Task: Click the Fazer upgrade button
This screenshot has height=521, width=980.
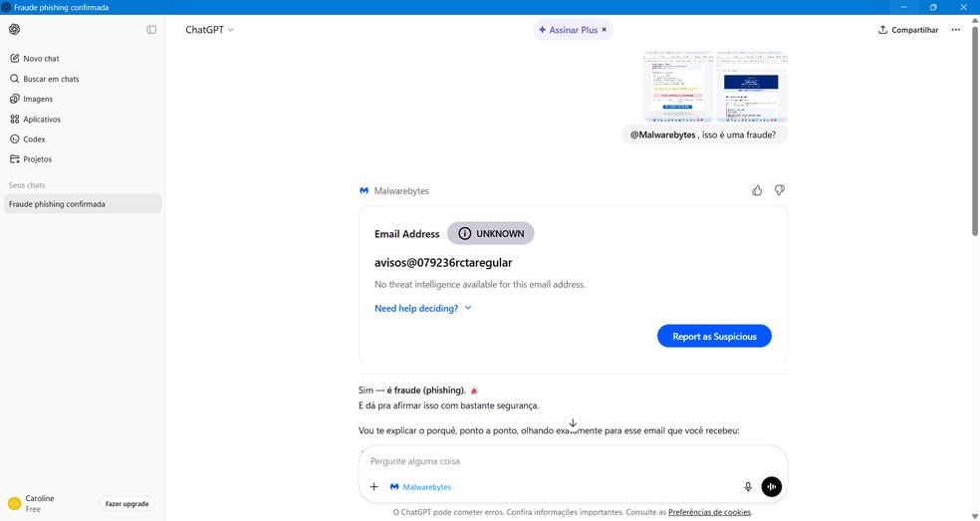Action: pyautogui.click(x=126, y=503)
